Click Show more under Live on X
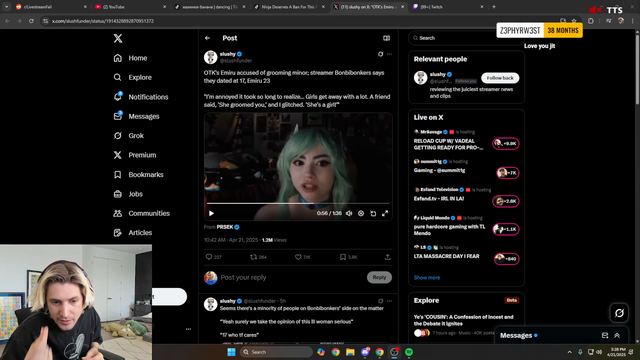This screenshot has height=360, width=640. click(427, 278)
